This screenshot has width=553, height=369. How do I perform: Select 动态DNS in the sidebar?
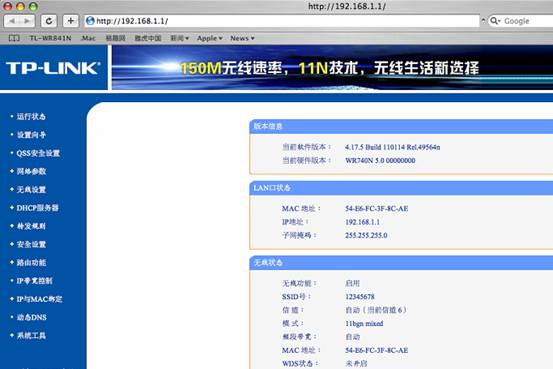(x=32, y=317)
